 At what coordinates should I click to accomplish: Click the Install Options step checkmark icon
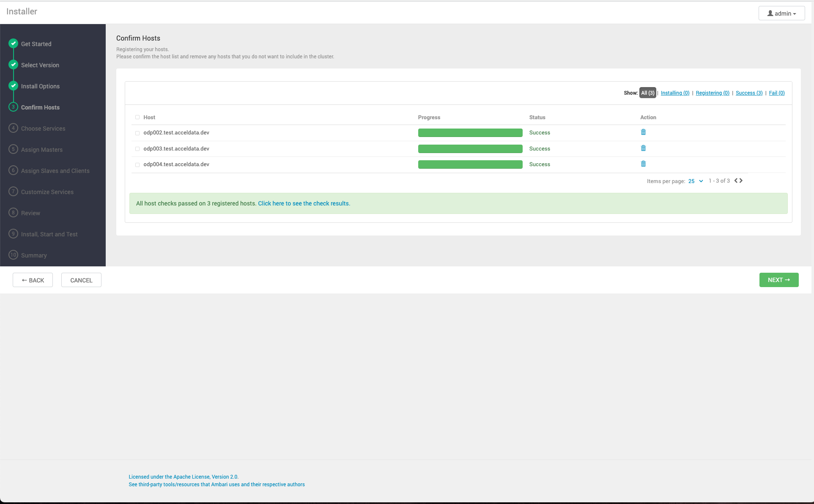point(13,85)
